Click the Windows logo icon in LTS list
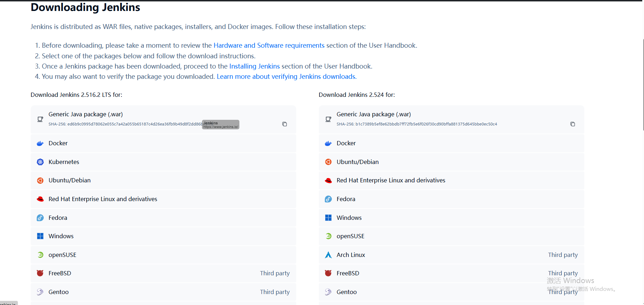 40,236
